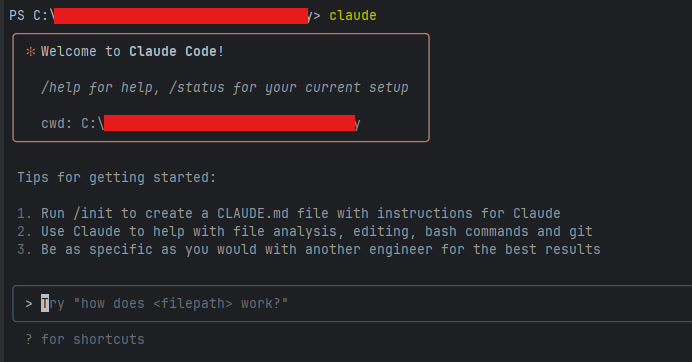Viewport: 692px width, 362px height.
Task: Click the yellow 'claude' command text
Action: coord(353,15)
